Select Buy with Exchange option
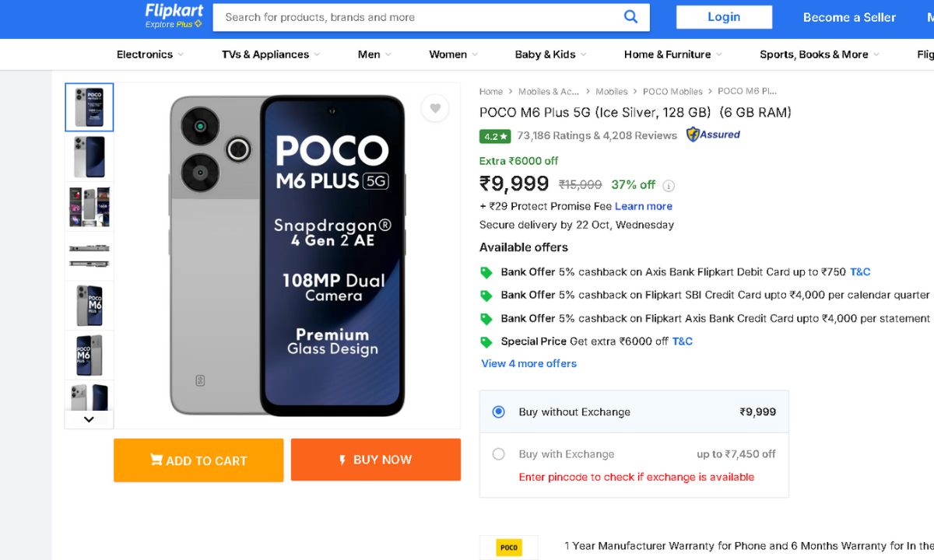 pyautogui.click(x=499, y=454)
